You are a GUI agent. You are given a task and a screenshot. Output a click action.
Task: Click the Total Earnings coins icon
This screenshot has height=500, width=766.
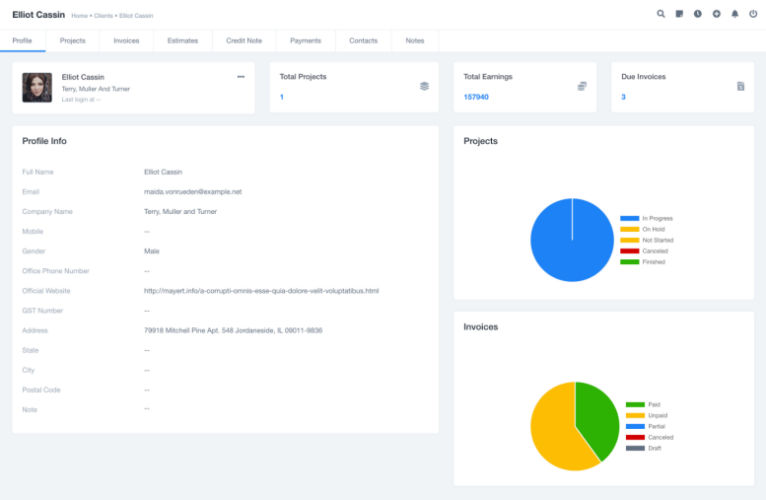click(582, 86)
